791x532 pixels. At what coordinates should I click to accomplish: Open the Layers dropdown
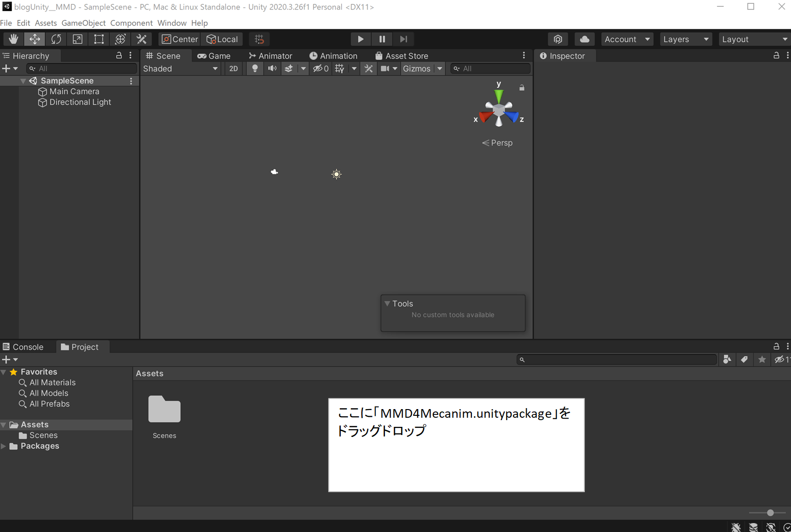(685, 39)
